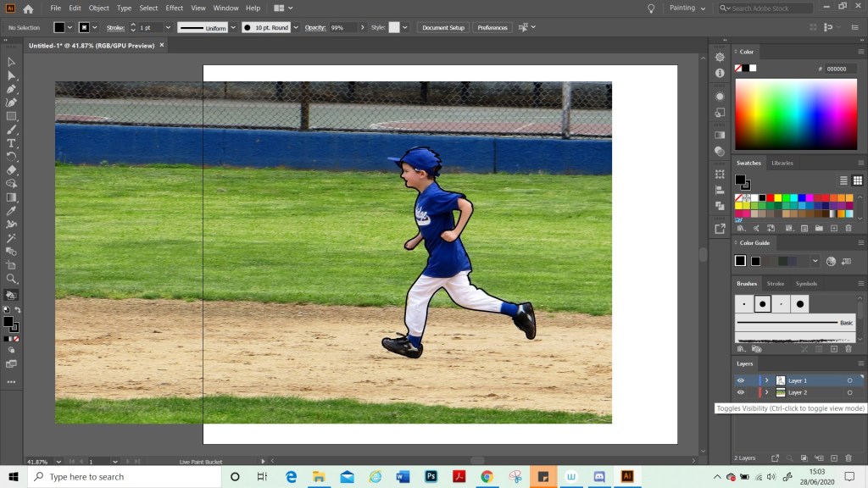868x488 pixels.
Task: Hide Layer 1 with its eye icon
Action: [x=740, y=380]
